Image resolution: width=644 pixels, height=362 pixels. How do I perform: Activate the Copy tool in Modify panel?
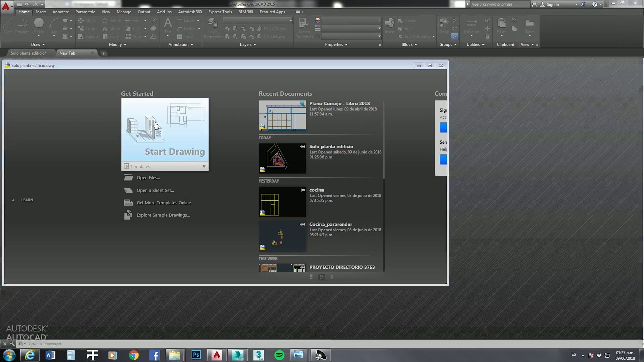coord(87,29)
